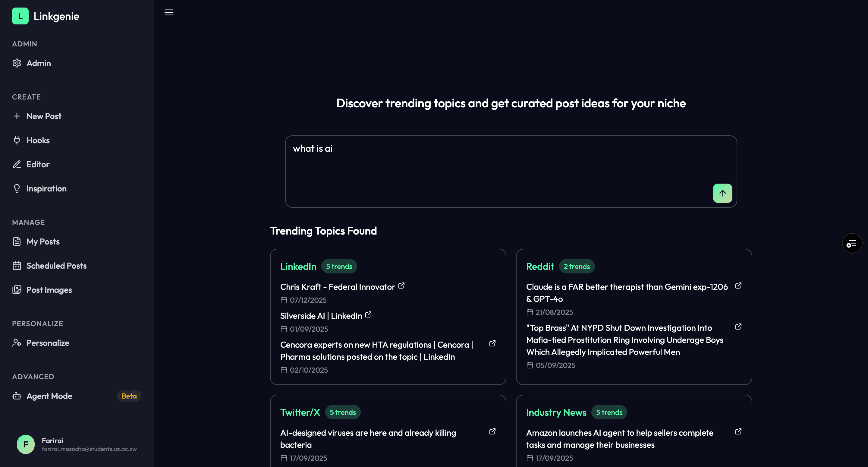Open Farirai user profile avatar
Image resolution: width=868 pixels, height=467 pixels.
[x=26, y=444]
